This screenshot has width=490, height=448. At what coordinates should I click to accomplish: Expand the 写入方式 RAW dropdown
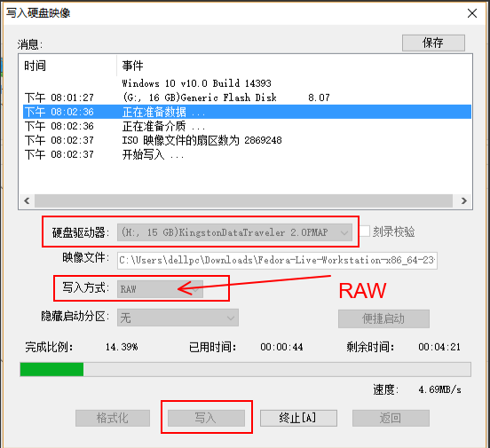(x=160, y=289)
